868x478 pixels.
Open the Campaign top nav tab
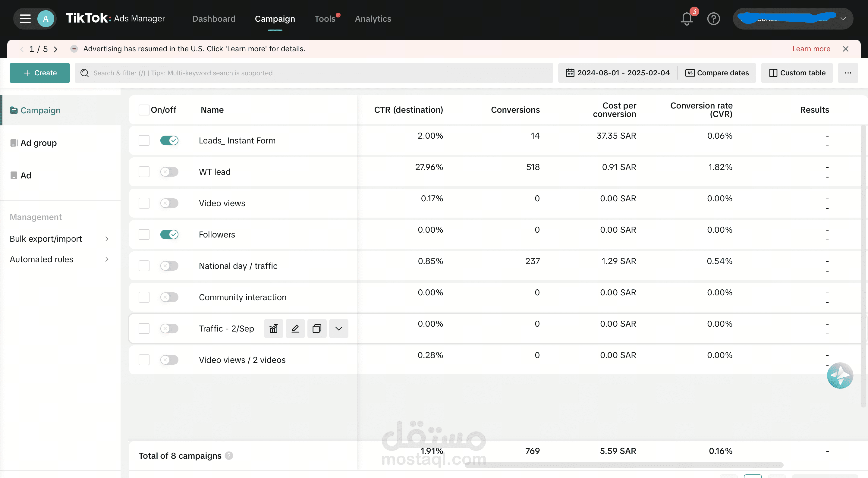275,19
